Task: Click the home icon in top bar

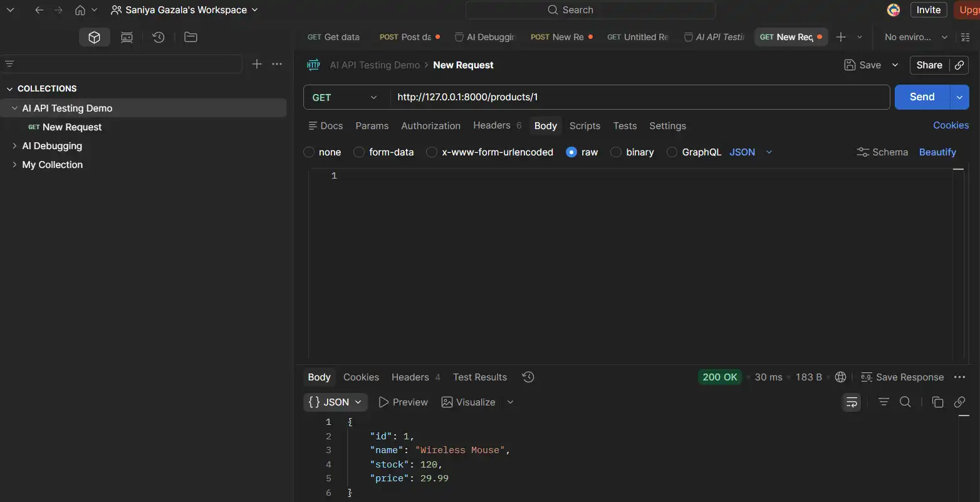Action: click(80, 10)
